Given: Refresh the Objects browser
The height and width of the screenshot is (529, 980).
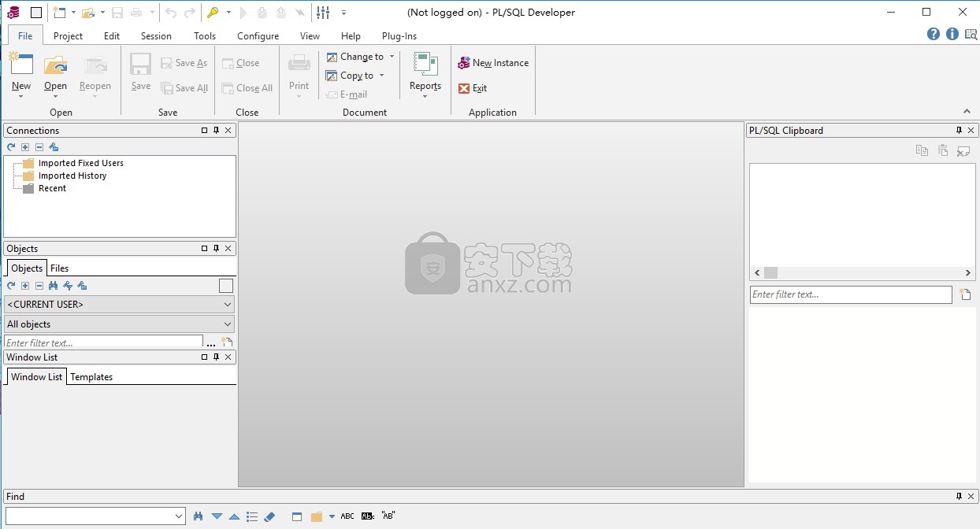Looking at the screenshot, I should [11, 286].
